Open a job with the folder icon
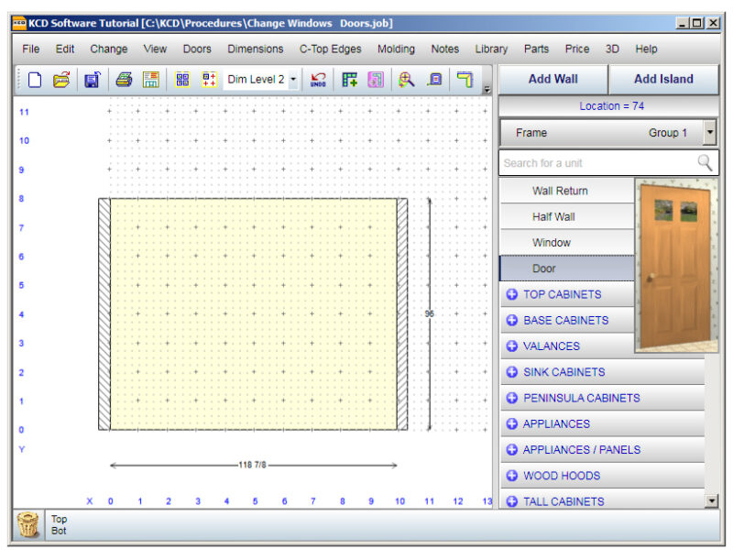This screenshot has width=733, height=560. pos(61,80)
